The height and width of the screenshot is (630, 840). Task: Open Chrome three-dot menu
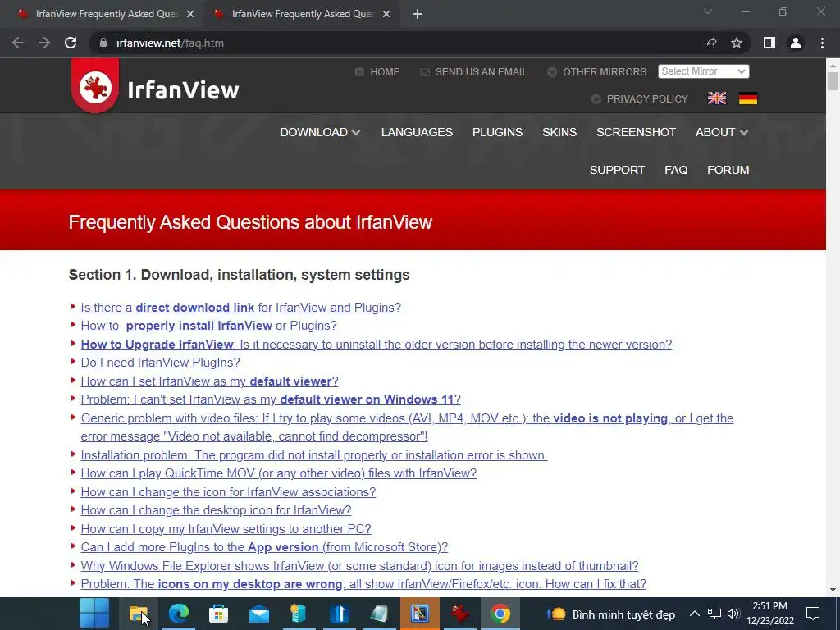tap(822, 43)
